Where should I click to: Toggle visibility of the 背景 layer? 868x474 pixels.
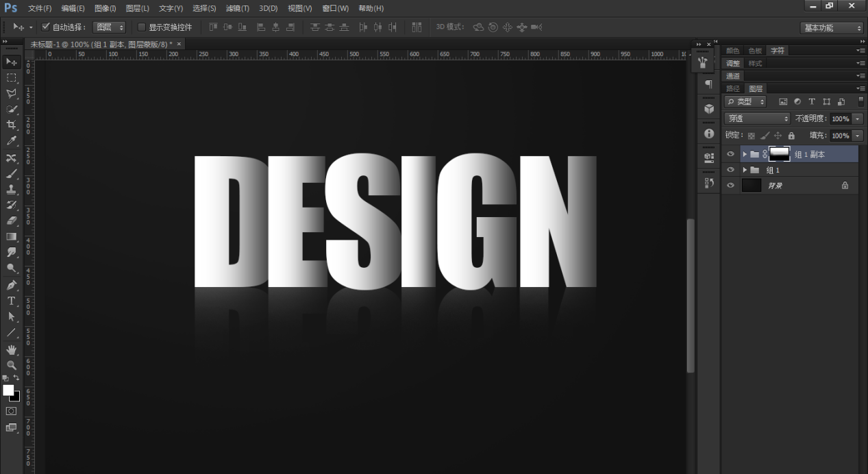click(730, 186)
